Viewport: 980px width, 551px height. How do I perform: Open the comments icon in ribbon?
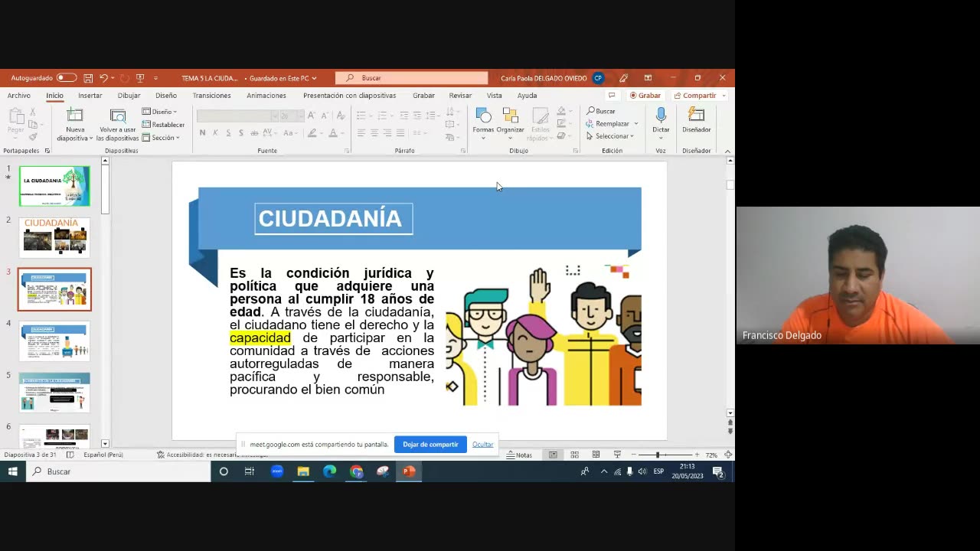(611, 96)
